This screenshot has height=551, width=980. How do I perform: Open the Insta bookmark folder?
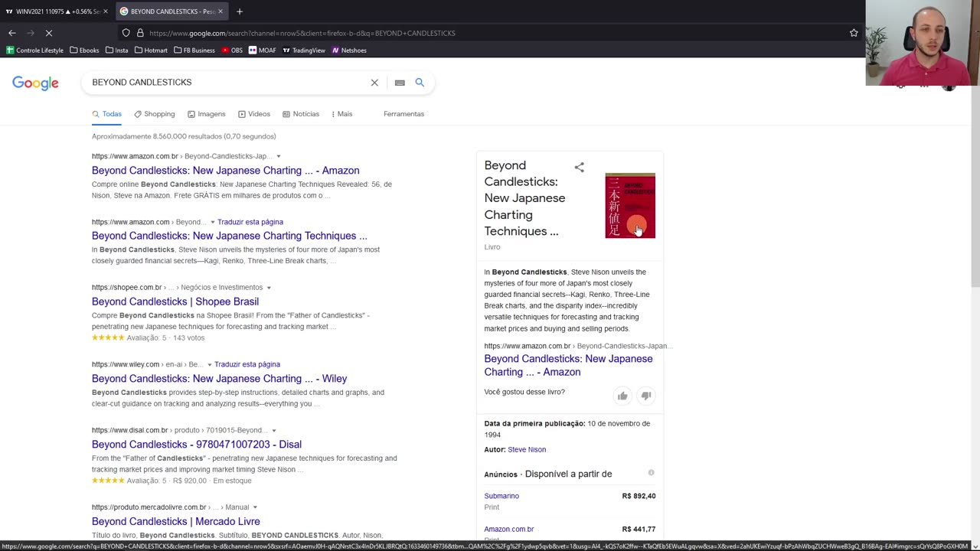[x=117, y=51]
